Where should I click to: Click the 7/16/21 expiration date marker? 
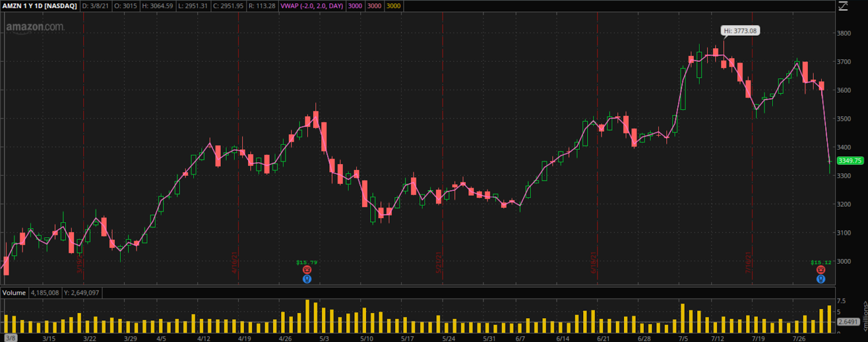(x=749, y=262)
